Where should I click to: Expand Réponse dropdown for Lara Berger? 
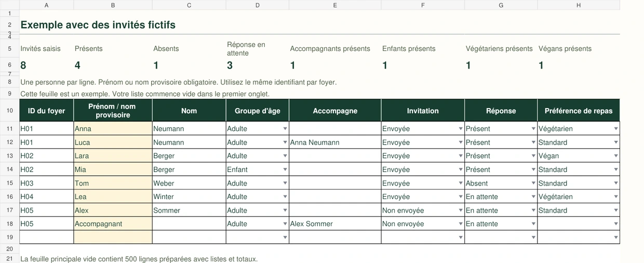[x=533, y=156]
